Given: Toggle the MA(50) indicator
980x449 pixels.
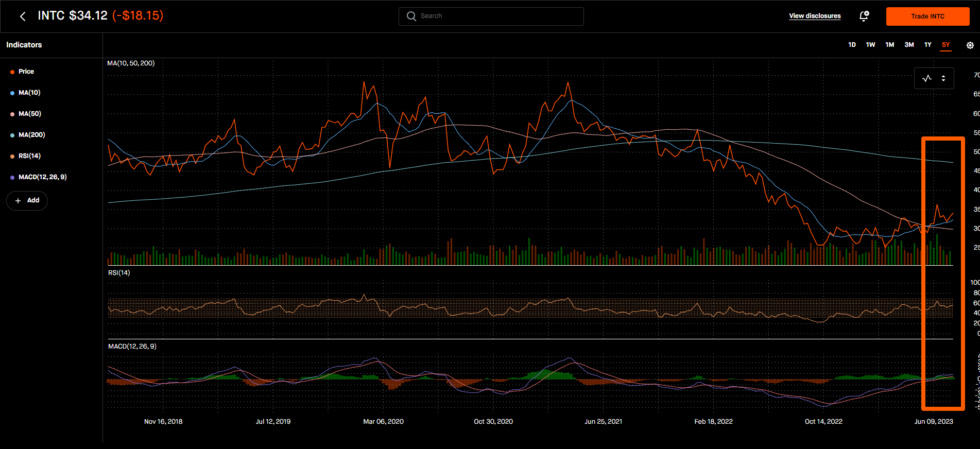Looking at the screenshot, I should [26, 114].
